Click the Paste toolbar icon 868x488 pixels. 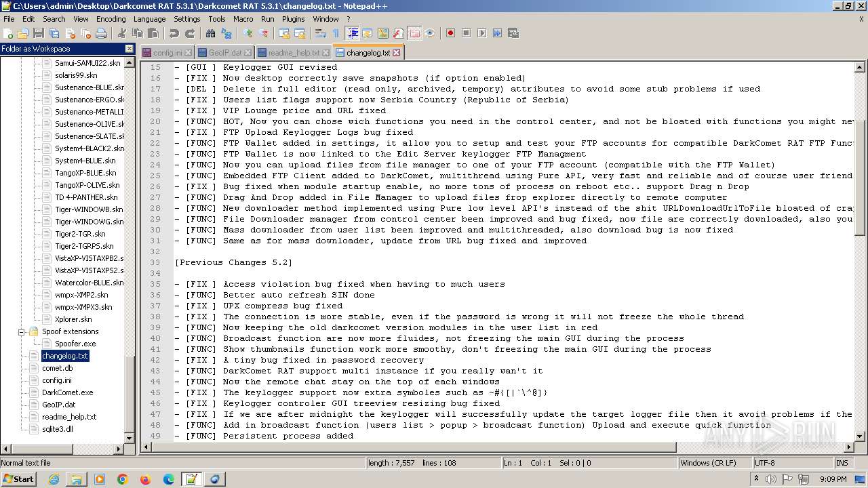pos(153,33)
